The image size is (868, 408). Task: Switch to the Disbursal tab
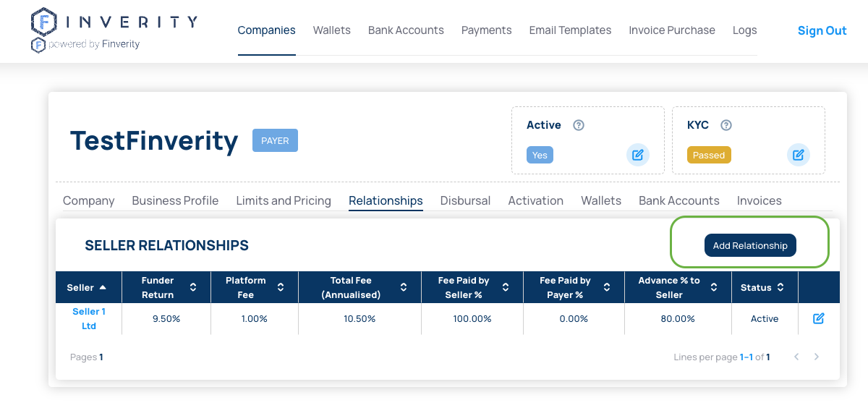pyautogui.click(x=465, y=200)
